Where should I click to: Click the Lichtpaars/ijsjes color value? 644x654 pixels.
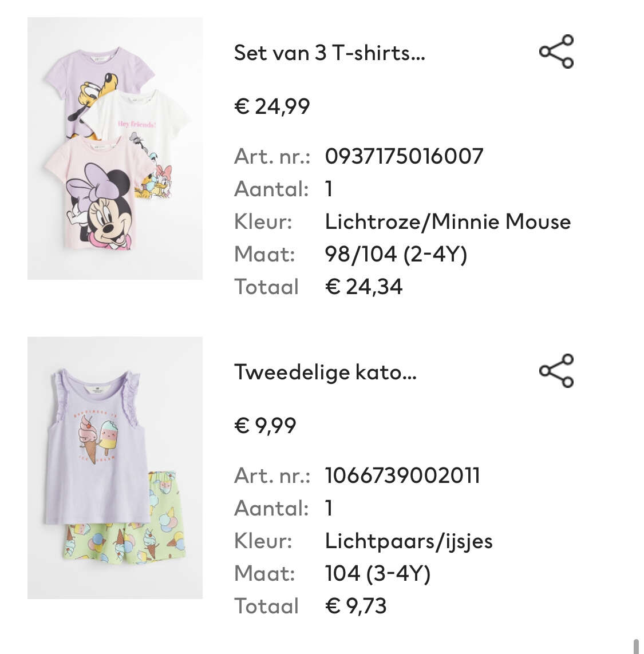(409, 541)
